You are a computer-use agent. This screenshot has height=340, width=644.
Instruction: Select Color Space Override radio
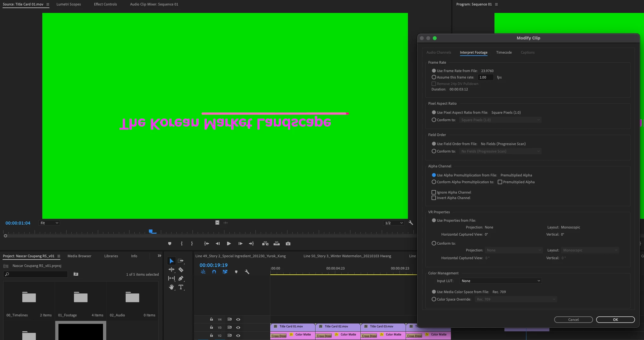(x=434, y=299)
